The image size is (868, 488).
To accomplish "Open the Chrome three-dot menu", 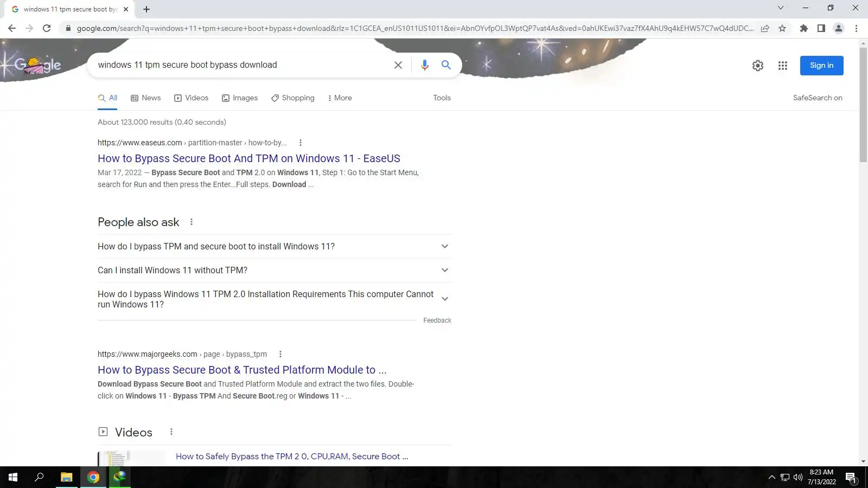I will coord(856,28).
